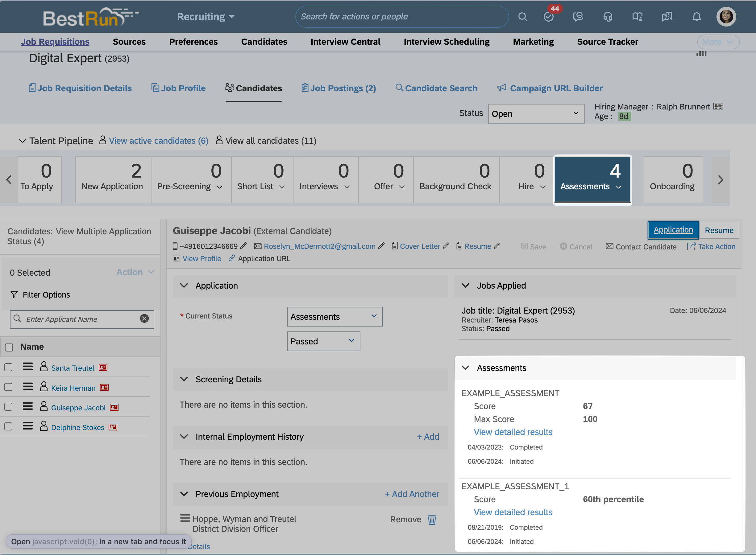This screenshot has height=555, width=756.
Task: Click View active candidates (6) link
Action: 159,141
